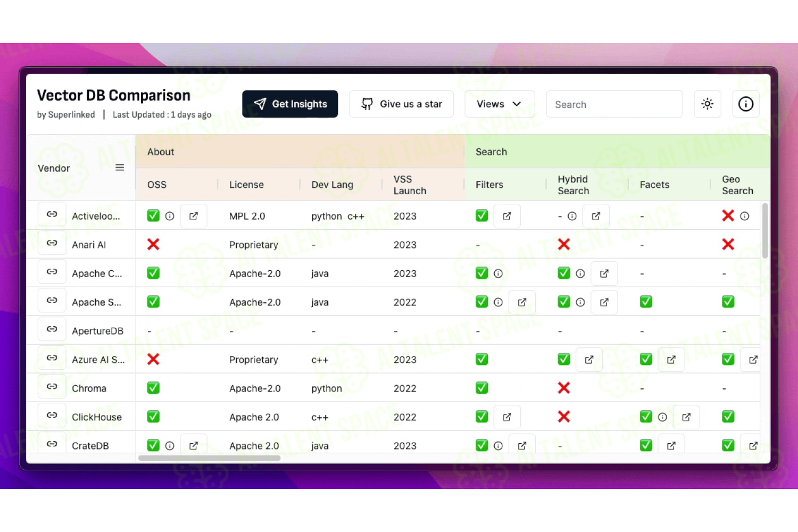Click link icon for ApertureDB row

(x=52, y=329)
